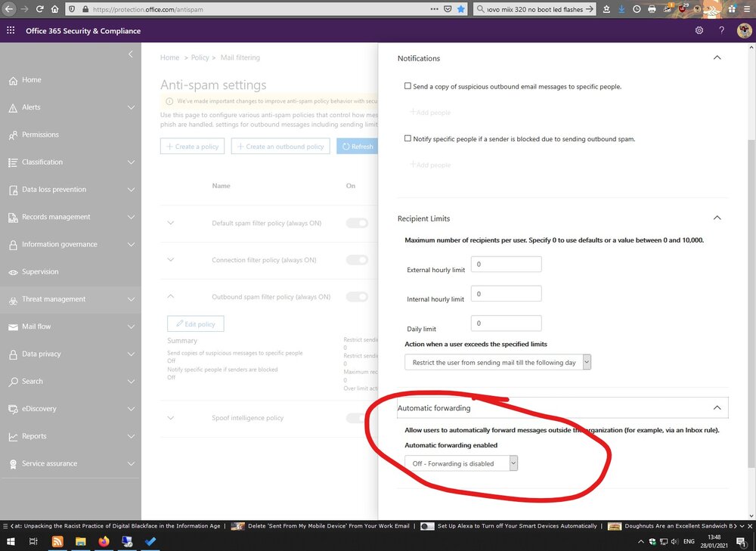Open settings via the gear icon
The width and height of the screenshot is (756, 551).
[x=699, y=30]
